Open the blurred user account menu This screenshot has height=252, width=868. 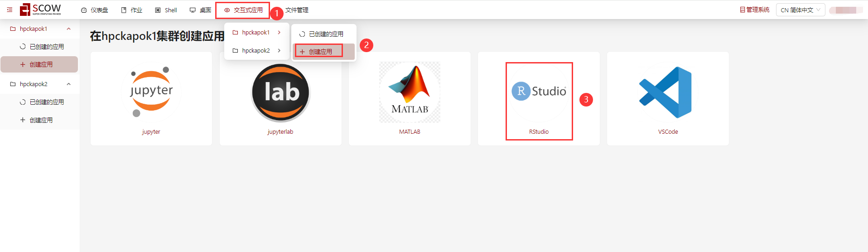[846, 10]
